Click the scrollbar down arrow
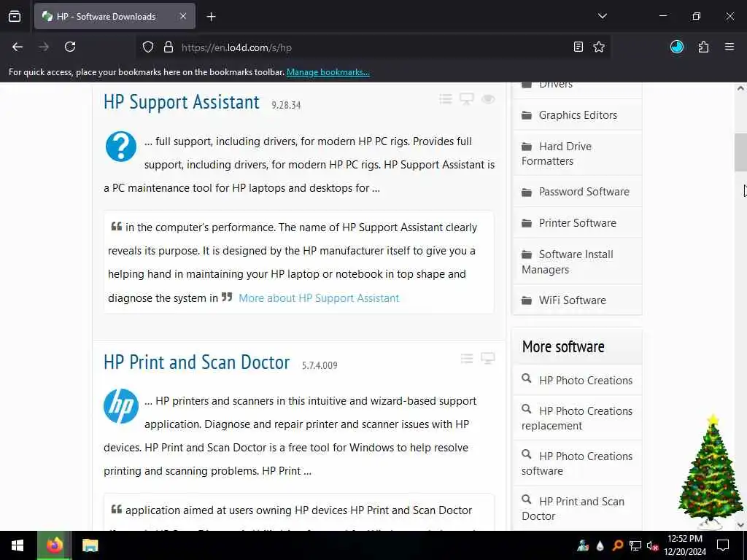This screenshot has width=747, height=560. 740,525
